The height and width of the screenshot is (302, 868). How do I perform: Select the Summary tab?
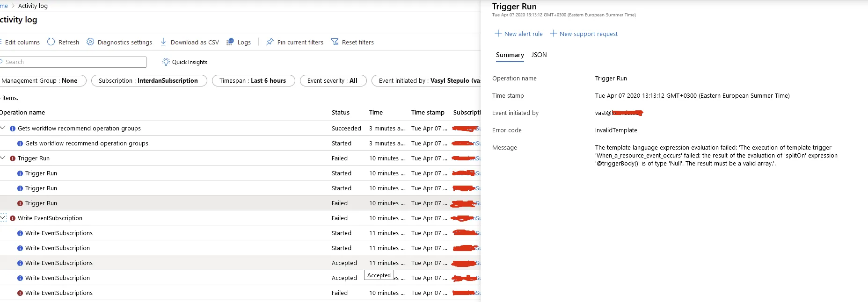coord(510,55)
